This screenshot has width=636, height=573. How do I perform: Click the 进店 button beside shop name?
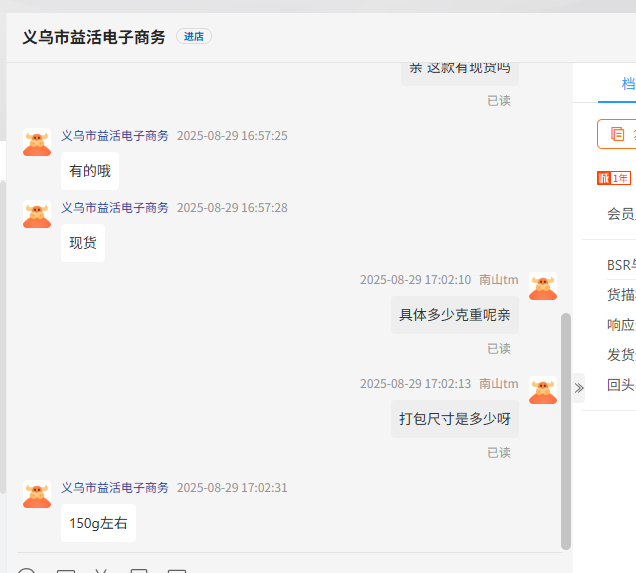click(194, 37)
